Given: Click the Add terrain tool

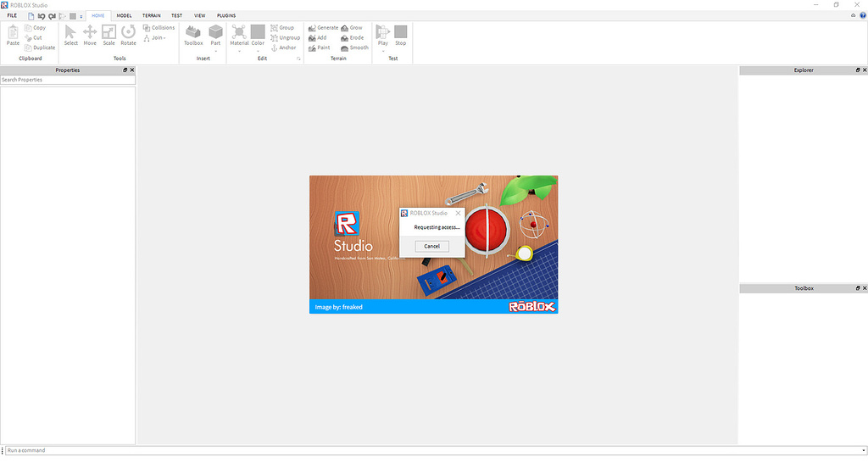Looking at the screenshot, I should [x=318, y=37].
